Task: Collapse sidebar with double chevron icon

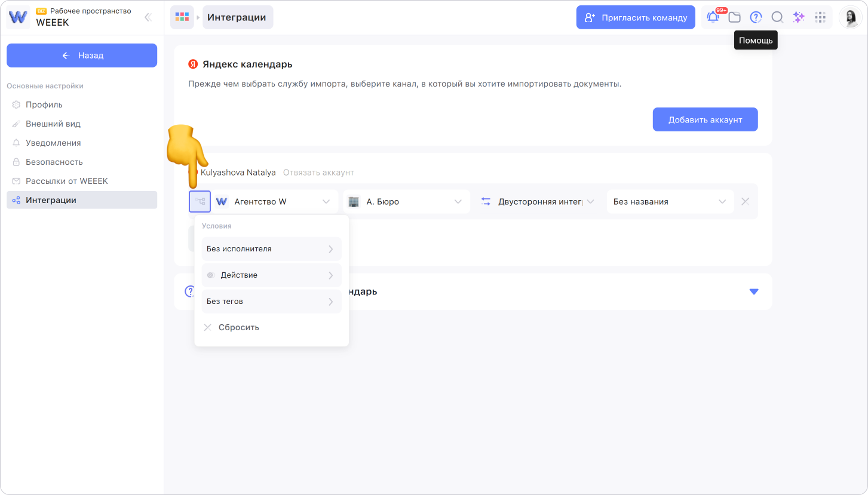Action: coord(148,17)
